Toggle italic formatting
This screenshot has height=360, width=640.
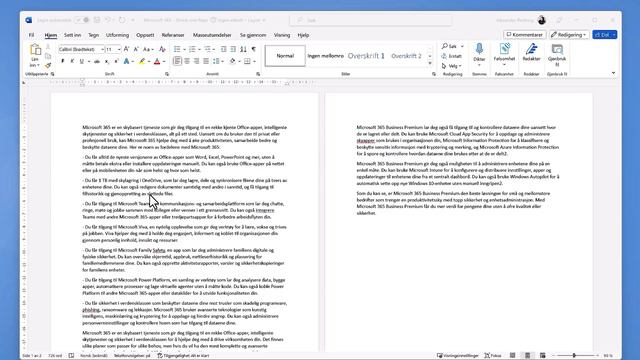72,61
